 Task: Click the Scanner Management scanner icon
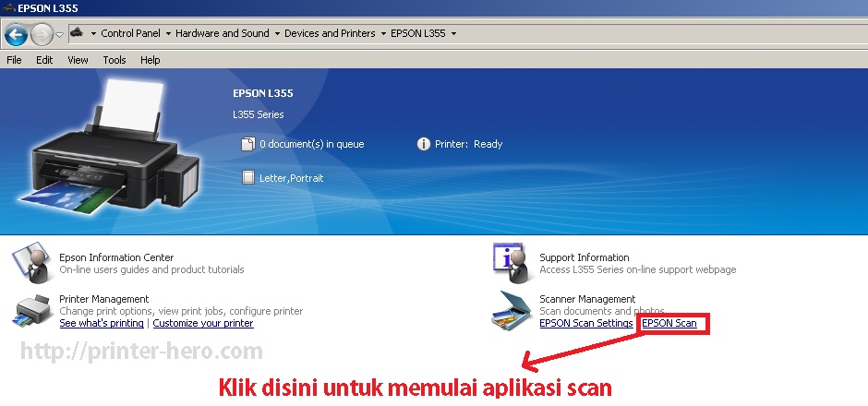click(x=512, y=310)
